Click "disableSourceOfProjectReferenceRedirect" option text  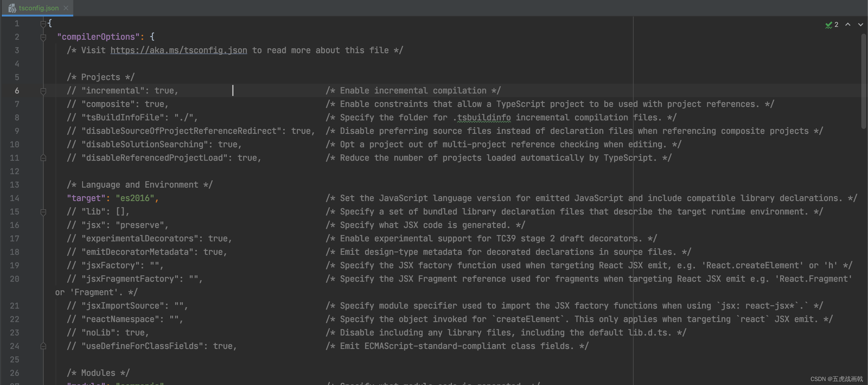(x=191, y=131)
